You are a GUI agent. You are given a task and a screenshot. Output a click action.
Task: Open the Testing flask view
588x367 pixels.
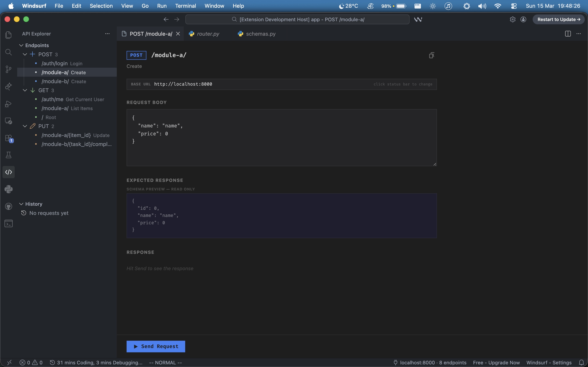point(9,155)
